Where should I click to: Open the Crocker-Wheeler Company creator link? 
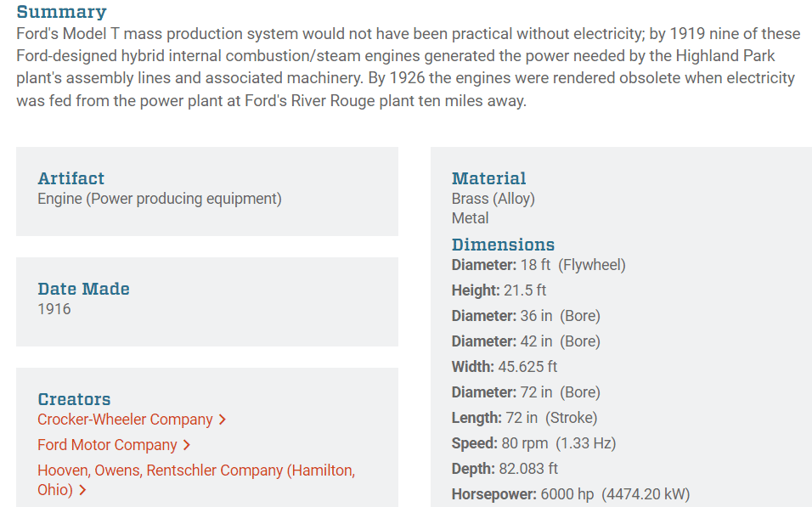[x=125, y=420]
